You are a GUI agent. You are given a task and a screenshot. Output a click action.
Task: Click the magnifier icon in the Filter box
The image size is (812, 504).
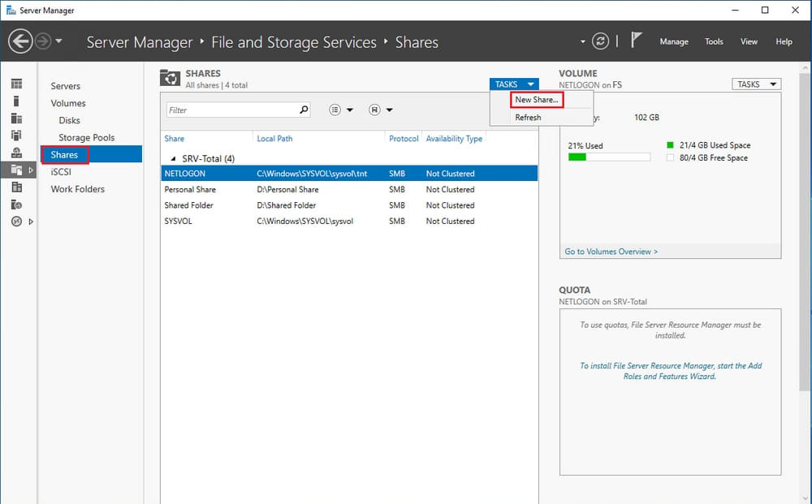click(x=304, y=110)
